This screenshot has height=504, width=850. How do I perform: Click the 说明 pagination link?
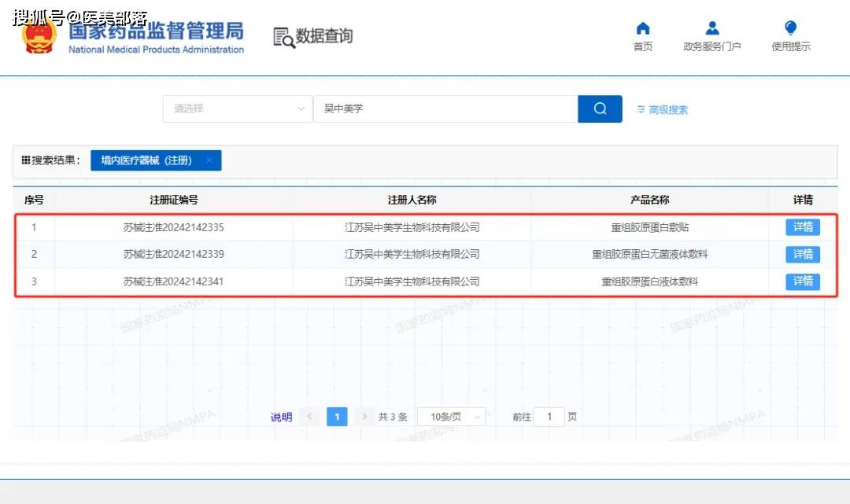tap(281, 417)
